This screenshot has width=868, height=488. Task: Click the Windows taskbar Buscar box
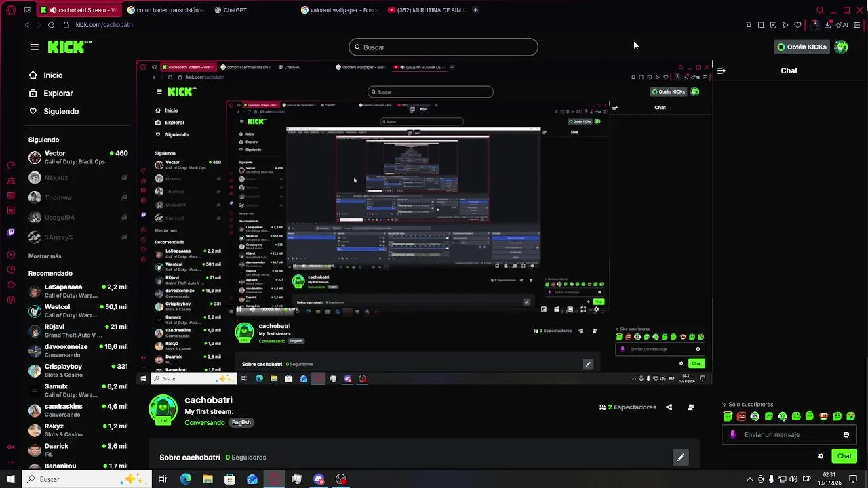(87, 479)
